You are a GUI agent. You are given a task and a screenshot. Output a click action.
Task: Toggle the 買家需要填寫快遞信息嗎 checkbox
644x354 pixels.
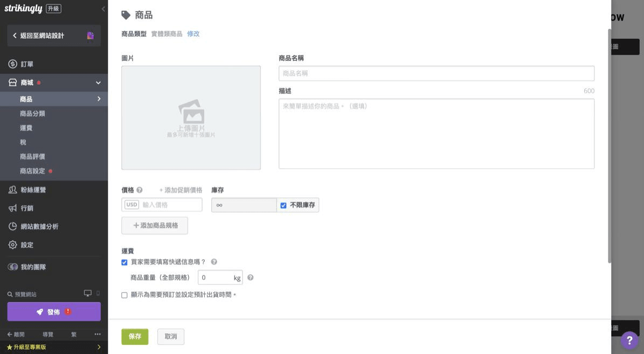[124, 262]
